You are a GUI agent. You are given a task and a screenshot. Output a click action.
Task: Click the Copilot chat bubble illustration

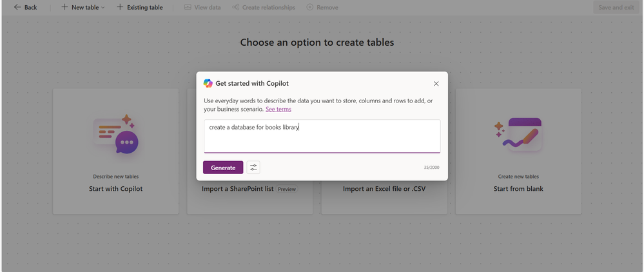tap(116, 134)
